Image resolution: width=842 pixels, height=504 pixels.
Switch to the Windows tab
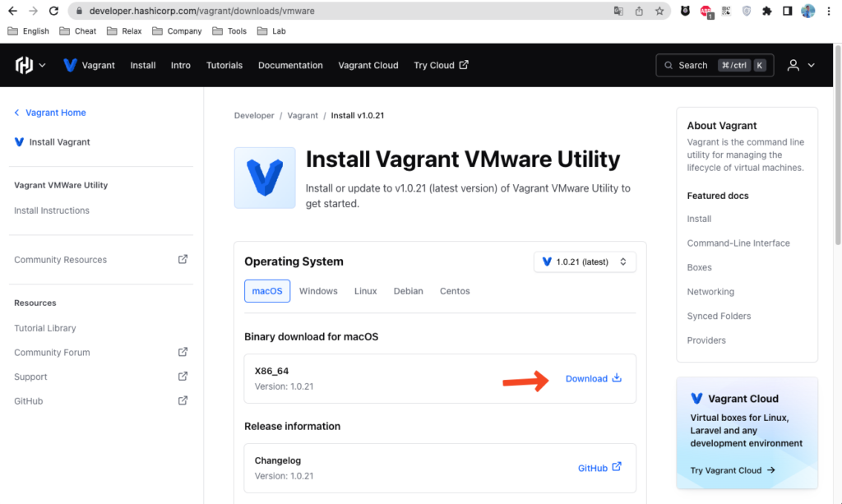(x=318, y=291)
